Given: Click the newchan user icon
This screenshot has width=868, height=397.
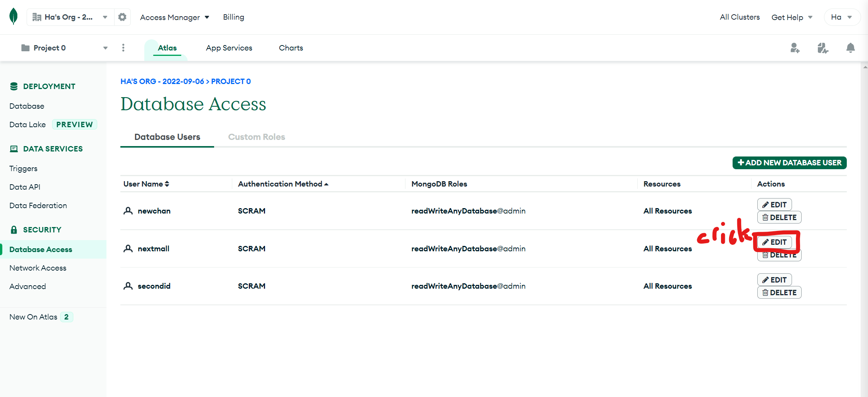Looking at the screenshot, I should click(128, 211).
